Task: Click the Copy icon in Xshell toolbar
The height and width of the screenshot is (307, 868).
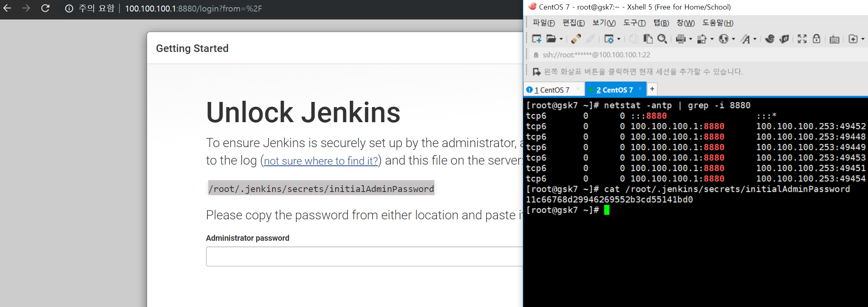Action: click(x=634, y=39)
